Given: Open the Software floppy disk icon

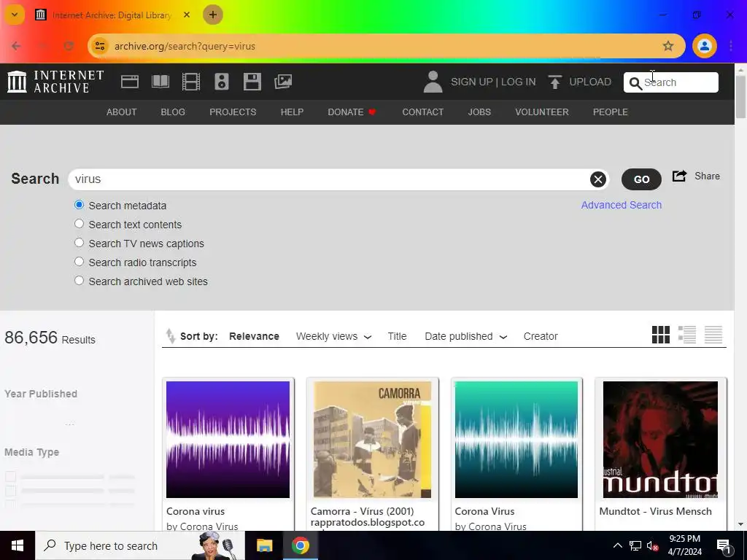Looking at the screenshot, I should tap(252, 82).
